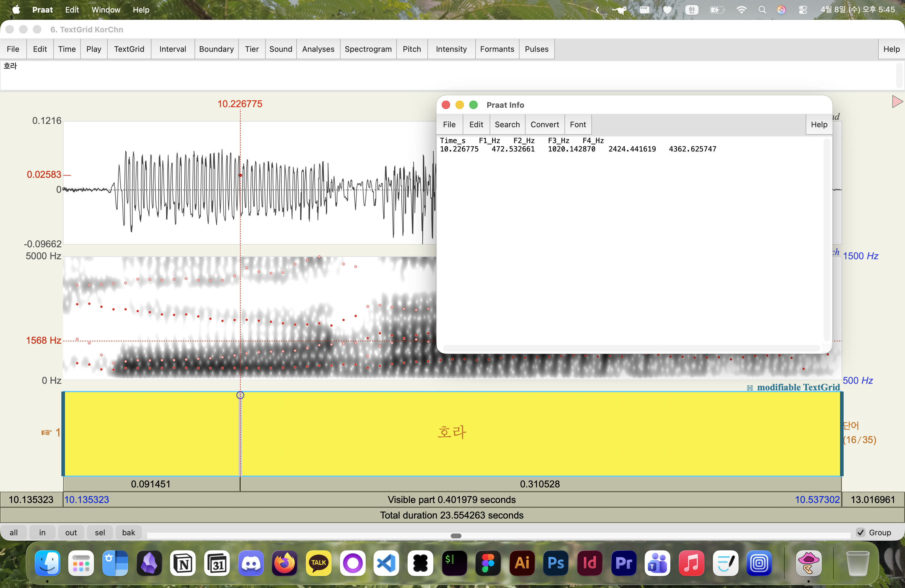905x588 pixels.
Task: Open the Spectrogram menu
Action: point(368,49)
